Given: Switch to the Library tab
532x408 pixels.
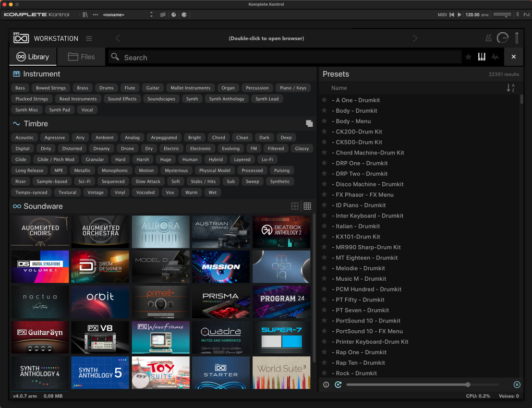Looking at the screenshot, I should pos(33,57).
